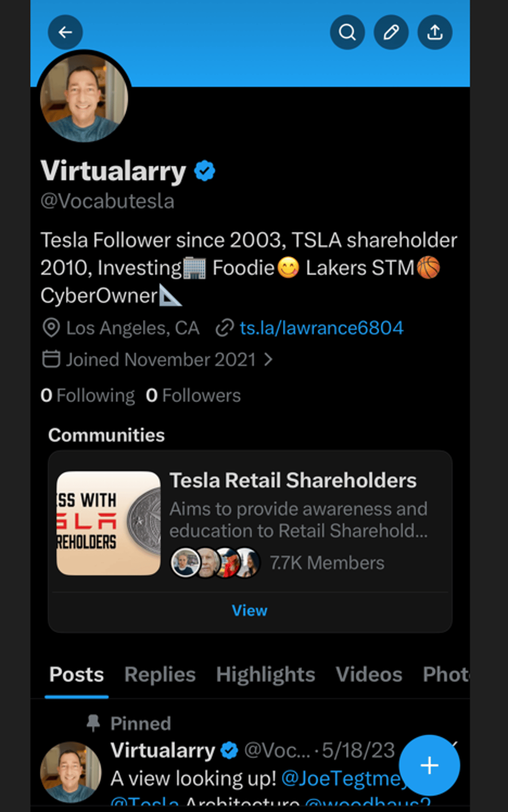Image resolution: width=508 pixels, height=812 pixels.
Task: Tap the Tesla Retail Shareholders title
Action: point(293,480)
